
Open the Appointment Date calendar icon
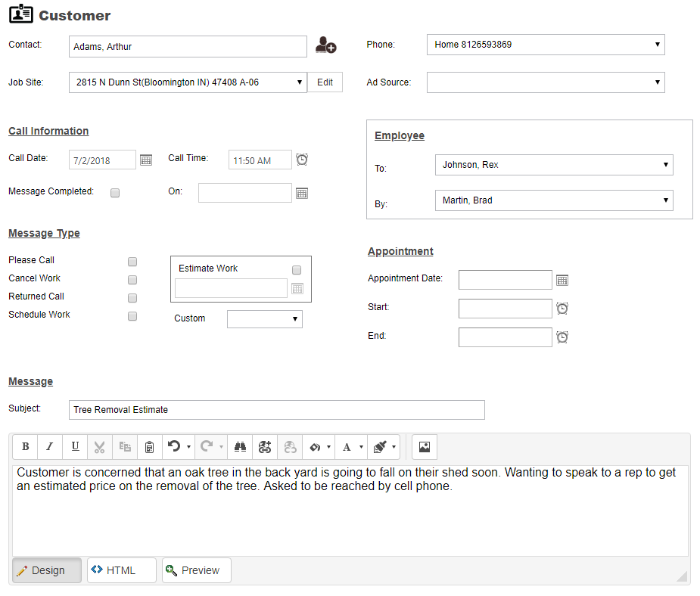562,280
